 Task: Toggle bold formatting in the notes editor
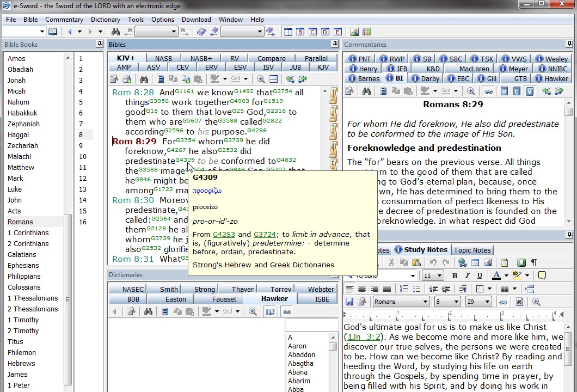point(455,275)
